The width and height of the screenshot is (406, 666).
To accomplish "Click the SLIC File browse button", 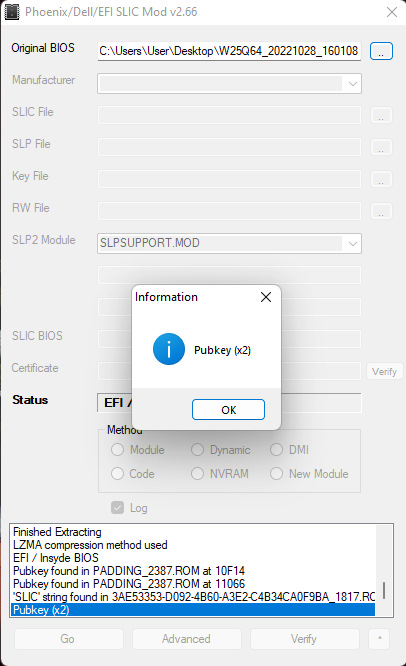I will click(x=381, y=115).
